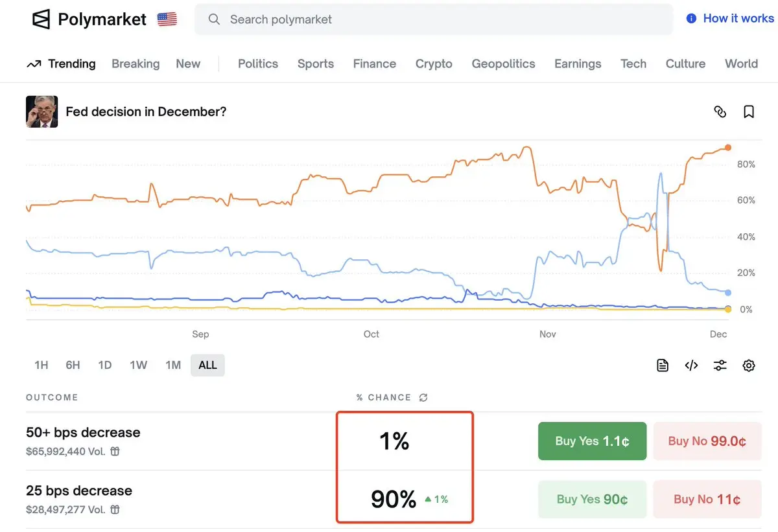Screen dimensions: 778x532
Task: Select the ALL time range
Action: click(x=207, y=365)
